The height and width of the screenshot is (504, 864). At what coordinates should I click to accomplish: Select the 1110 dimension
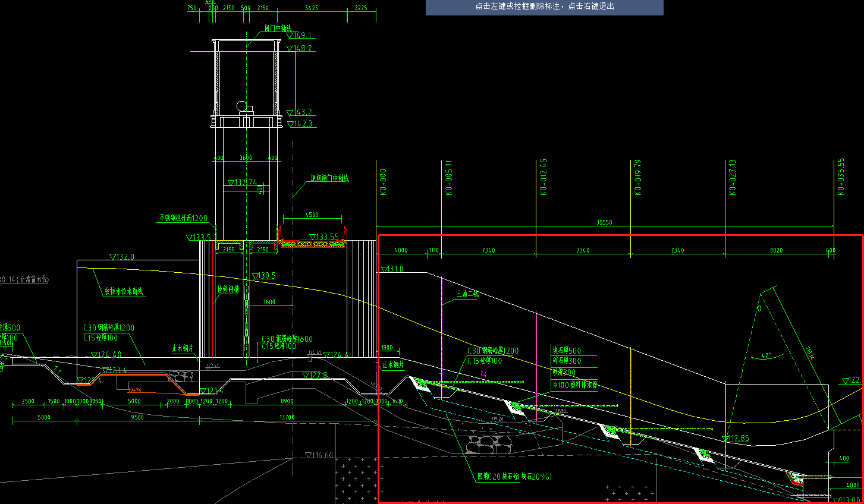[434, 251]
